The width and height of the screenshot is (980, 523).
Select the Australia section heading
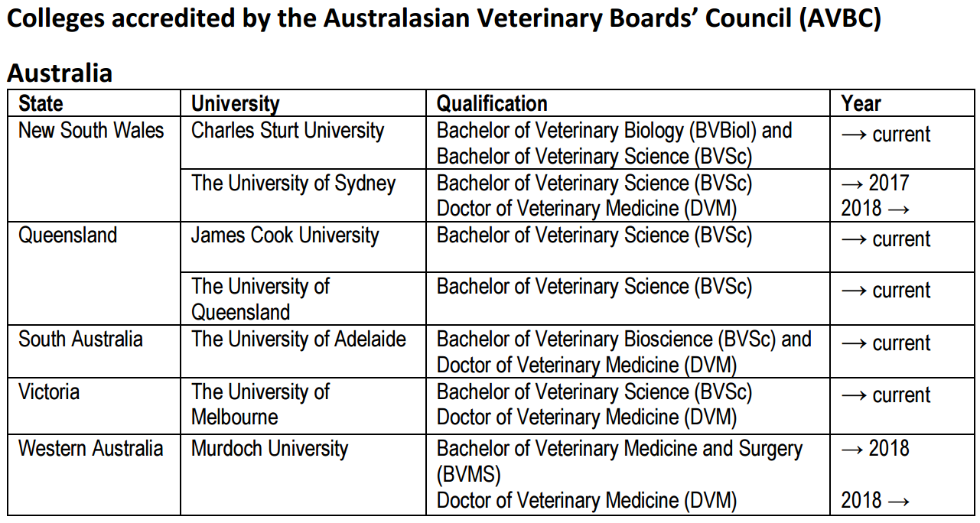pos(60,73)
